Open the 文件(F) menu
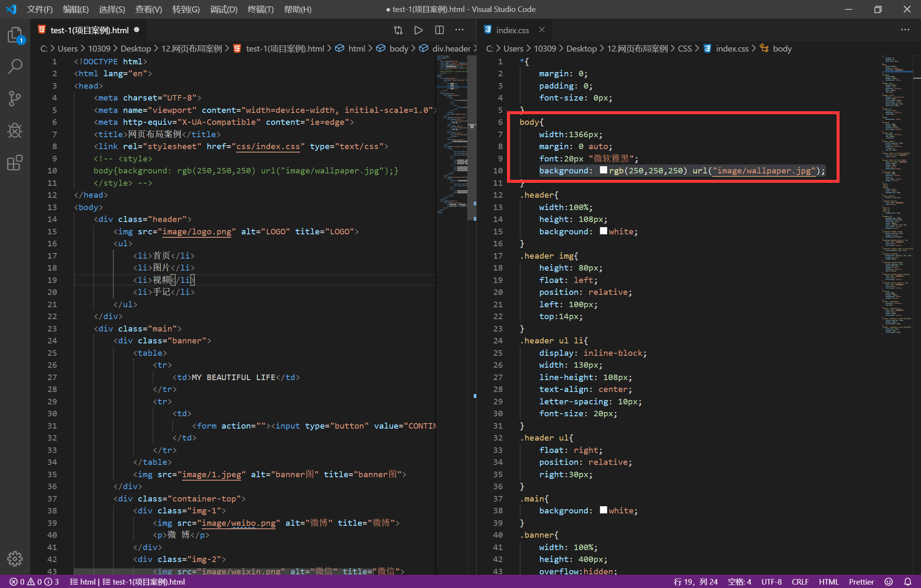 pos(40,9)
